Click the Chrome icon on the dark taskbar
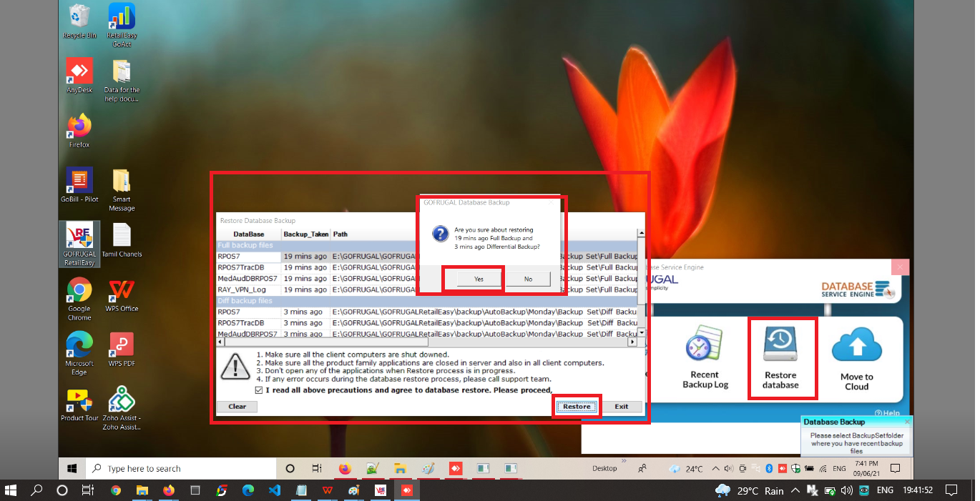The width and height of the screenshot is (980, 501). pyautogui.click(x=116, y=490)
